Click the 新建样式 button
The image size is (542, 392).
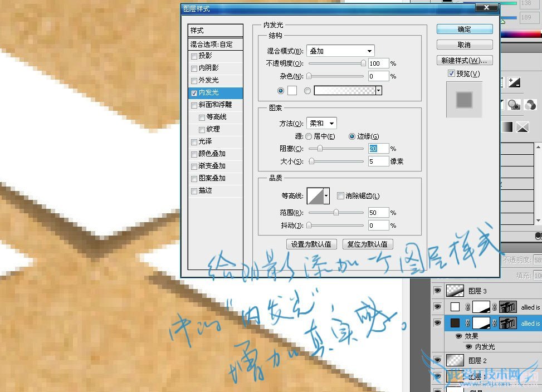pyautogui.click(x=465, y=61)
